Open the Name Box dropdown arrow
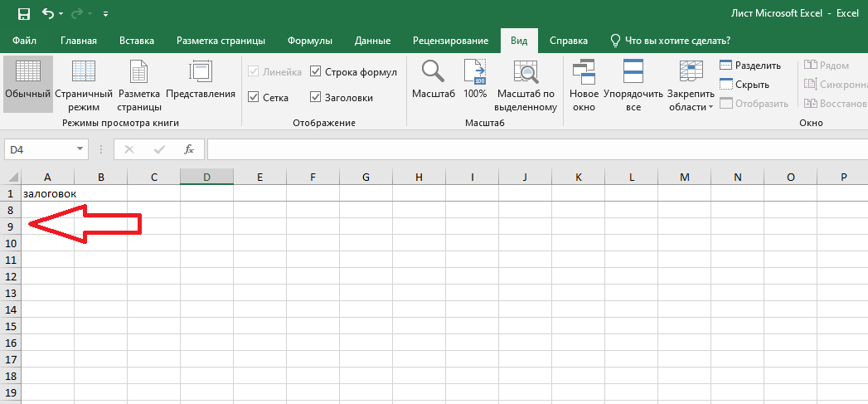This screenshot has height=404, width=868. pyautogui.click(x=80, y=149)
